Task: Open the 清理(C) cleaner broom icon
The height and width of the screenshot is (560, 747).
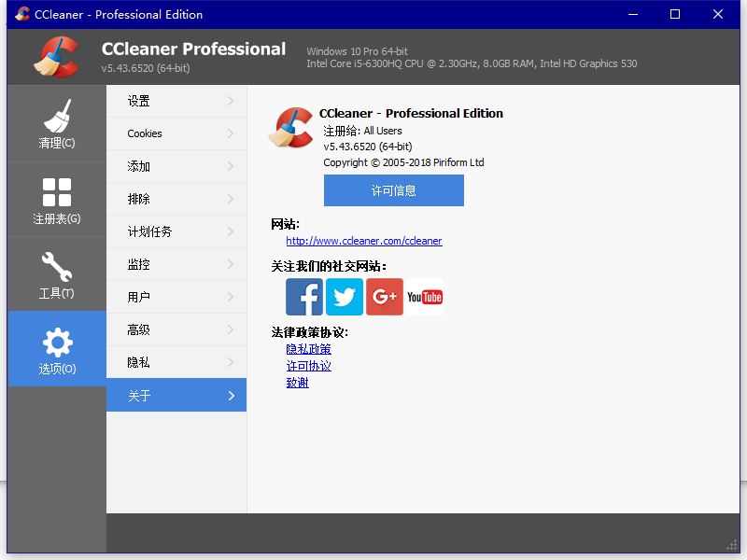Action: [57, 116]
